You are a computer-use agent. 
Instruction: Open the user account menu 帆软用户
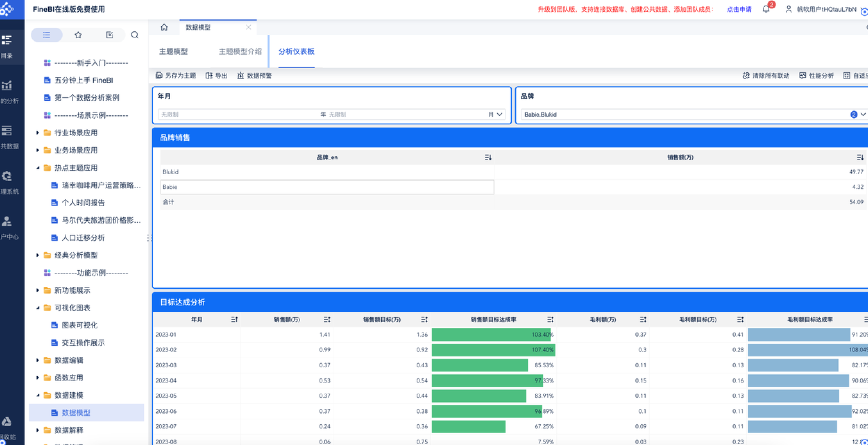[x=822, y=9]
